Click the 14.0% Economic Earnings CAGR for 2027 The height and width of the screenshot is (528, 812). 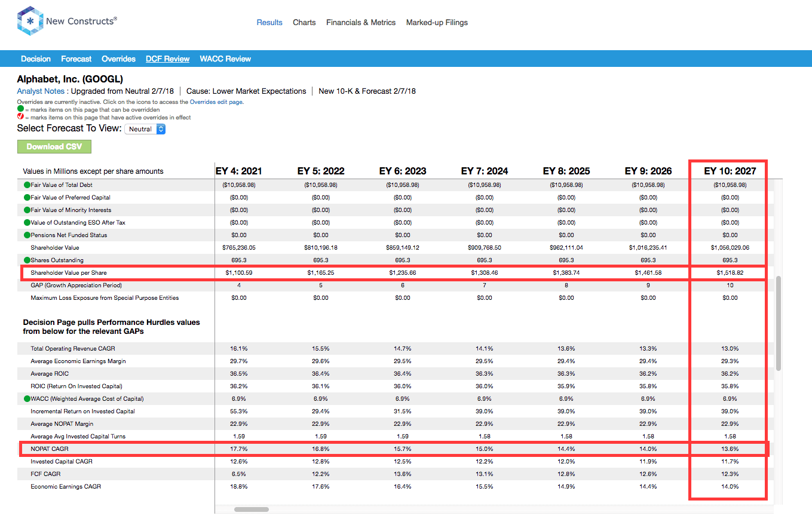click(x=730, y=487)
